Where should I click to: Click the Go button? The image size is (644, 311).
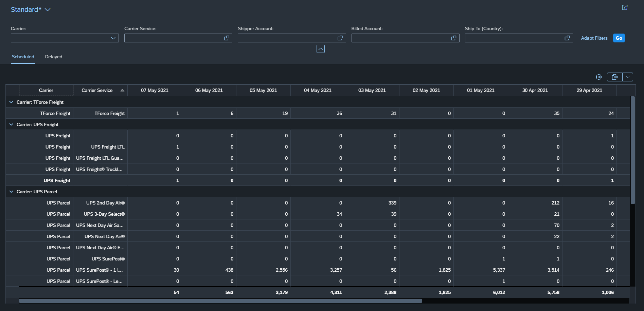(x=619, y=38)
